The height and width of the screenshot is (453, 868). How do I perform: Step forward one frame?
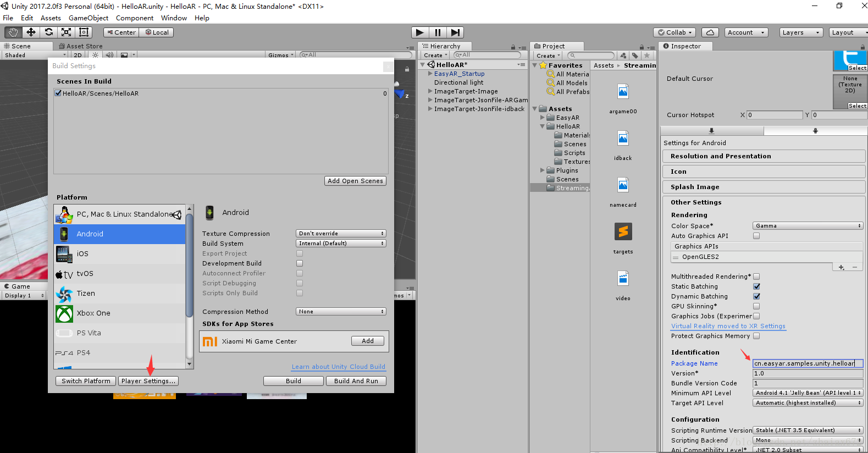[455, 32]
